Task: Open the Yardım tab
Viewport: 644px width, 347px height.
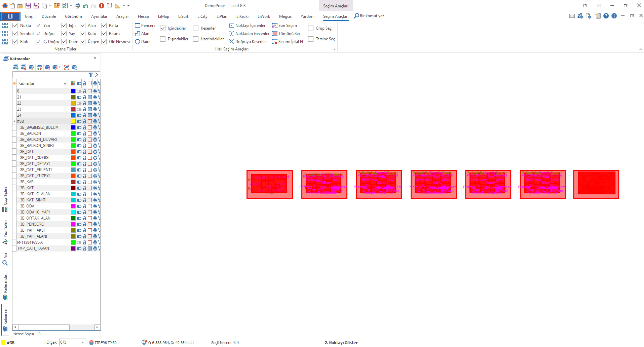Action: pos(307,16)
